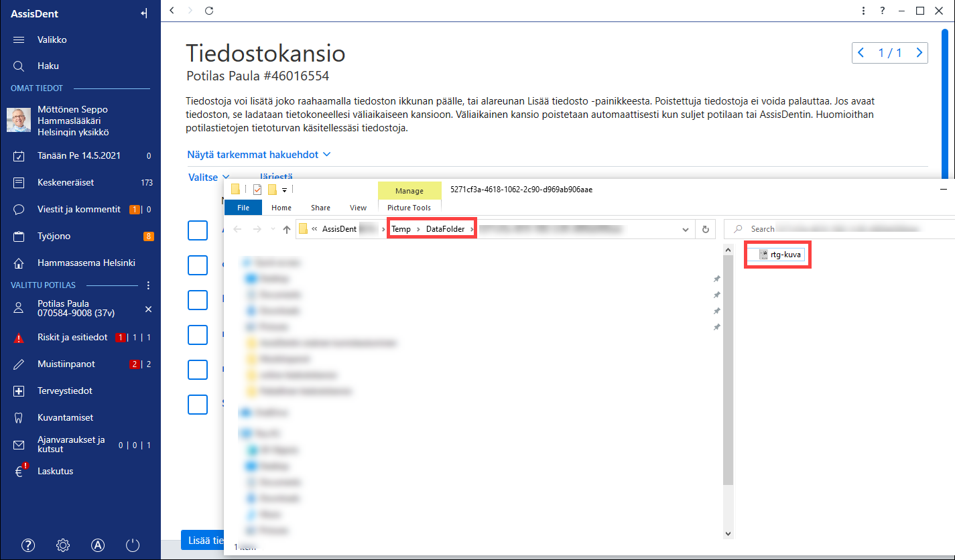Image resolution: width=955 pixels, height=560 pixels.
Task: Open the Haku search icon in sidebar
Action: click(19, 66)
